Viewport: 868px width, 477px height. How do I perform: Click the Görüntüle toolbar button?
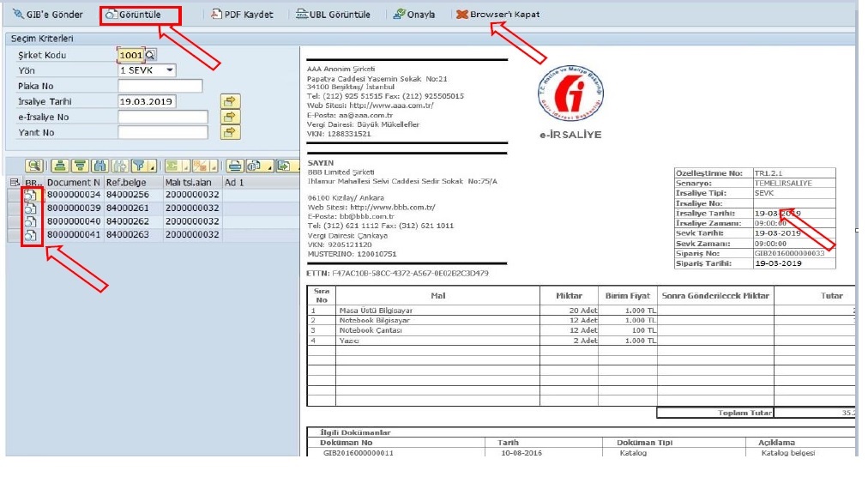[140, 15]
